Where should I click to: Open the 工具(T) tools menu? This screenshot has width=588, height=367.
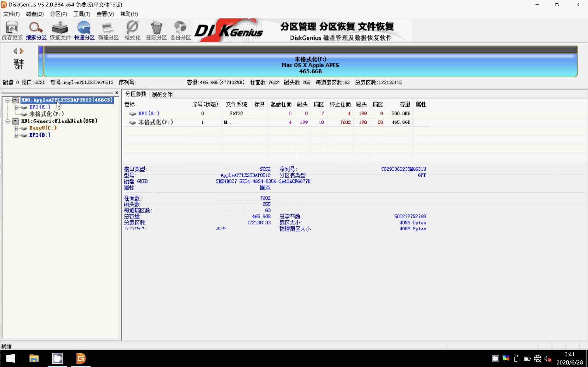[82, 14]
